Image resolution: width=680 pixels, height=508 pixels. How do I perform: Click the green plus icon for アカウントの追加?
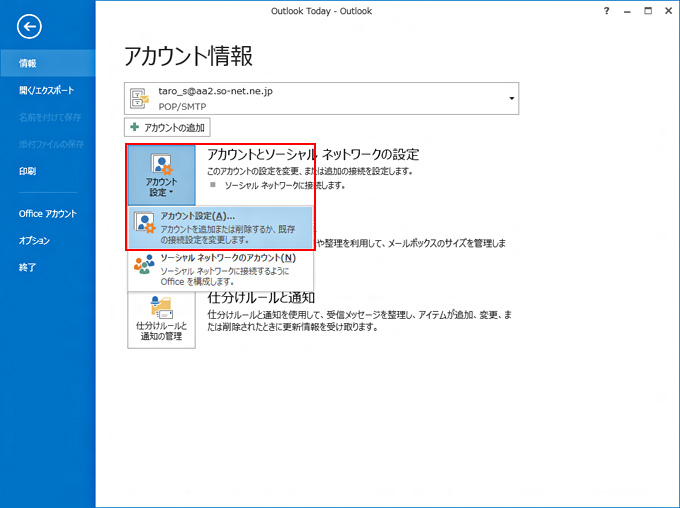click(135, 128)
